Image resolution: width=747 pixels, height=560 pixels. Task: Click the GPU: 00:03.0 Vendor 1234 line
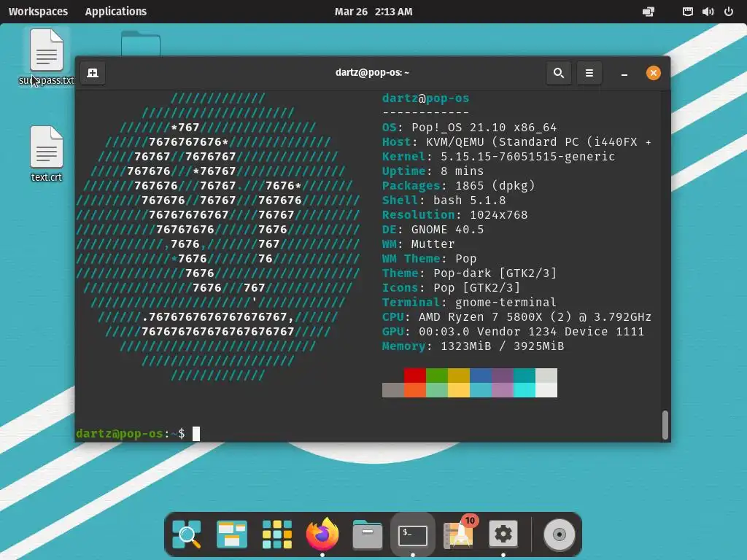513,332
